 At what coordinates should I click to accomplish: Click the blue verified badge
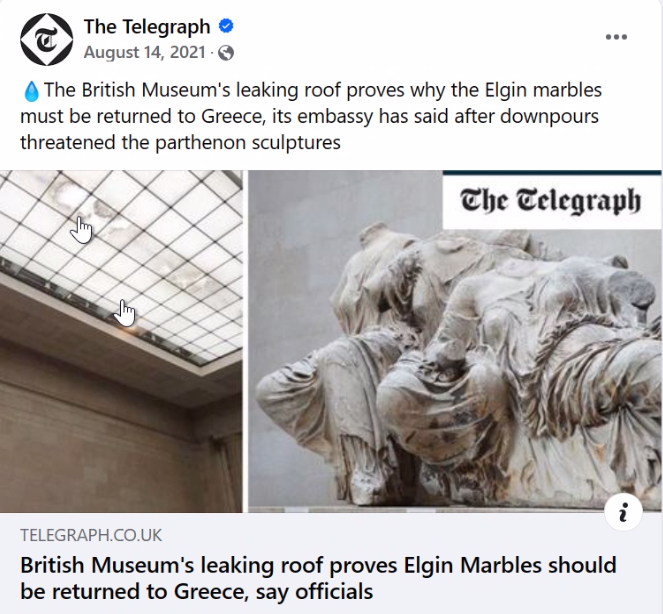(226, 26)
